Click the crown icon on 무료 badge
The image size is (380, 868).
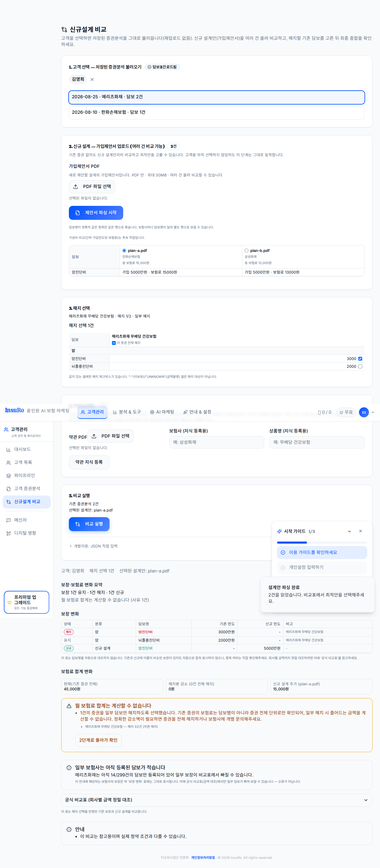click(x=341, y=412)
